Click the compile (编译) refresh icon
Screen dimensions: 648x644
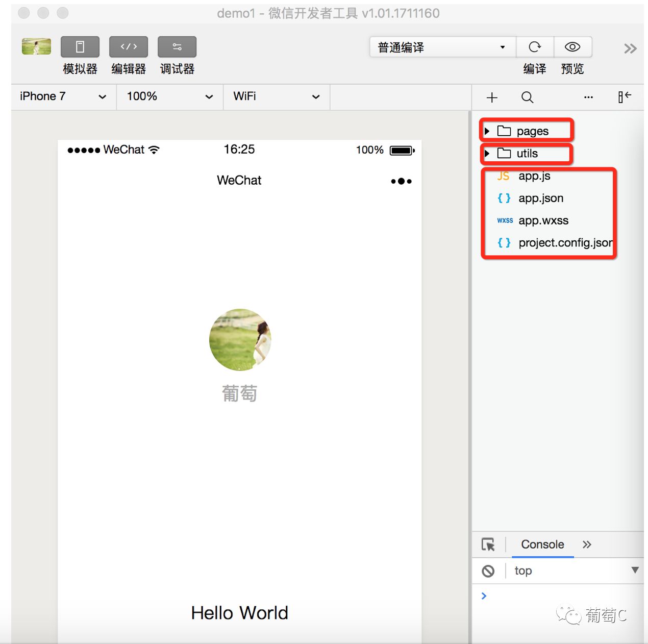click(x=535, y=47)
